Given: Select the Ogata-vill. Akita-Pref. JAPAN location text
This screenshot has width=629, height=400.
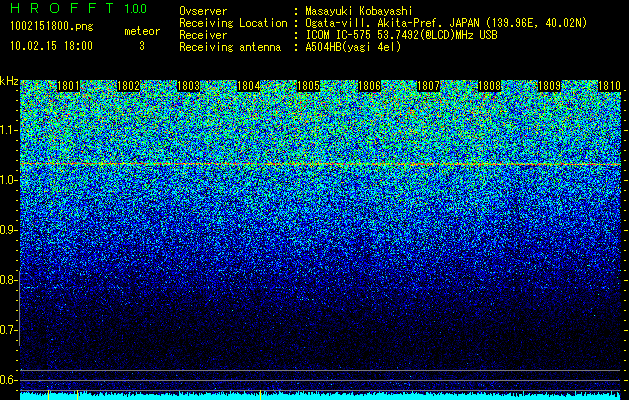Looking at the screenshot, I should 446,24.
